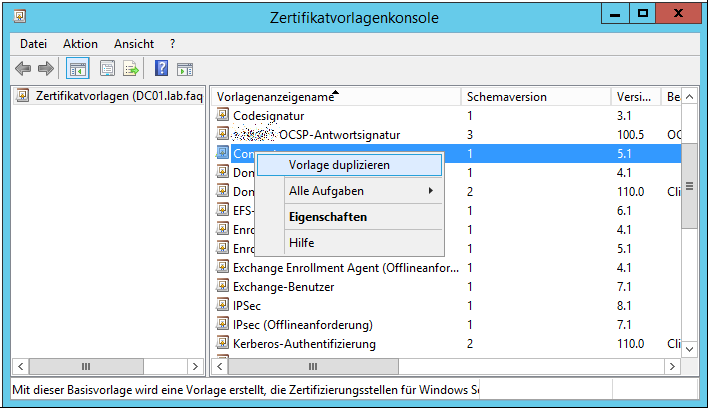Click the back arrow toolbar icon
The width and height of the screenshot is (708, 408).
[x=23, y=69]
